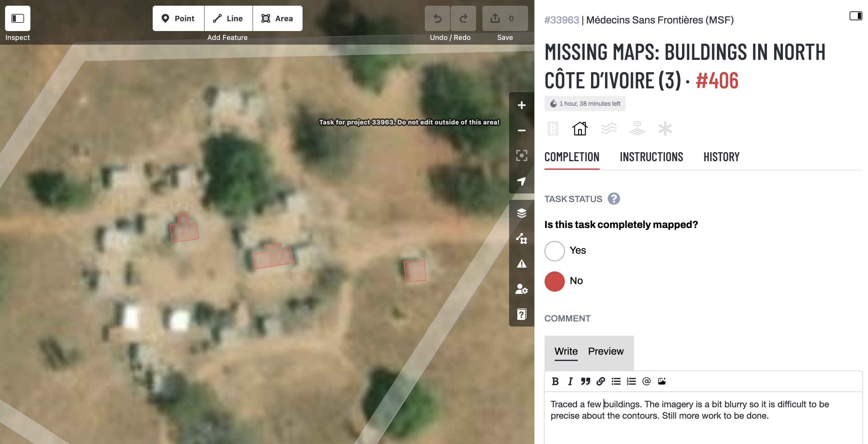Open the issues warning triangle icon
Image resolution: width=868 pixels, height=444 pixels.
click(x=521, y=264)
